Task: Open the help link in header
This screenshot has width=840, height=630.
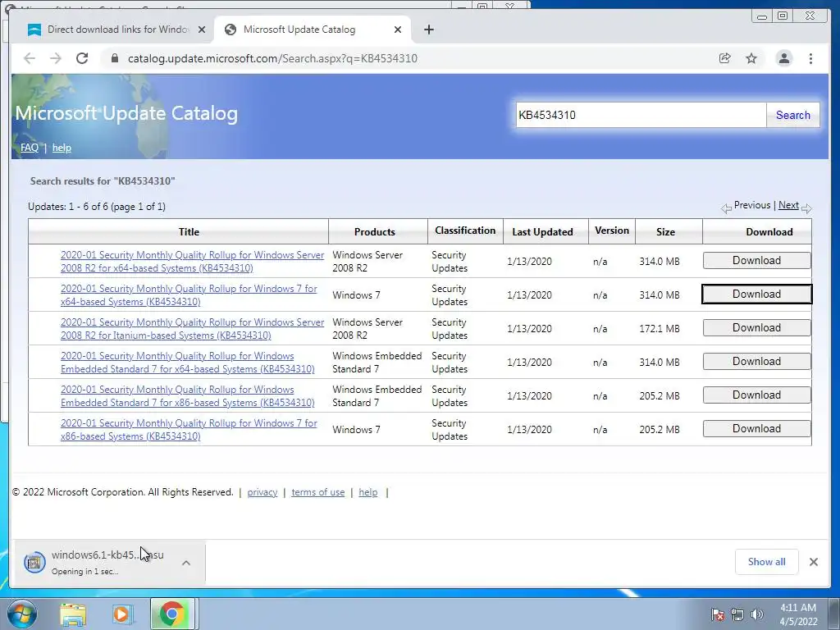Action: [x=62, y=148]
